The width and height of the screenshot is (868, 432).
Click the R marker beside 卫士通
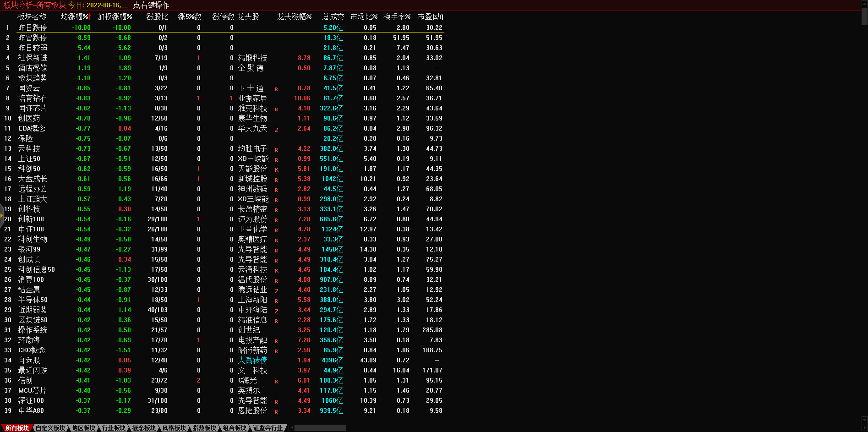pos(276,89)
